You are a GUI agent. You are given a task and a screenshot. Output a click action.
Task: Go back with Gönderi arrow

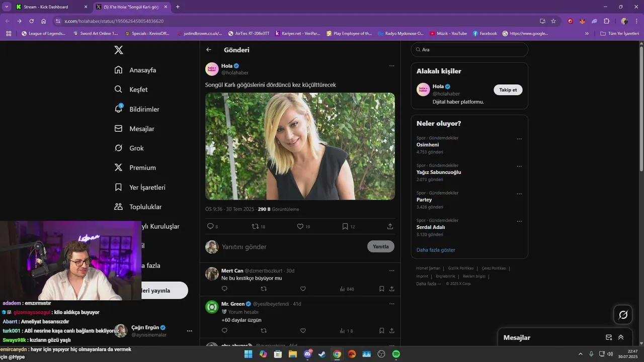coord(209,50)
